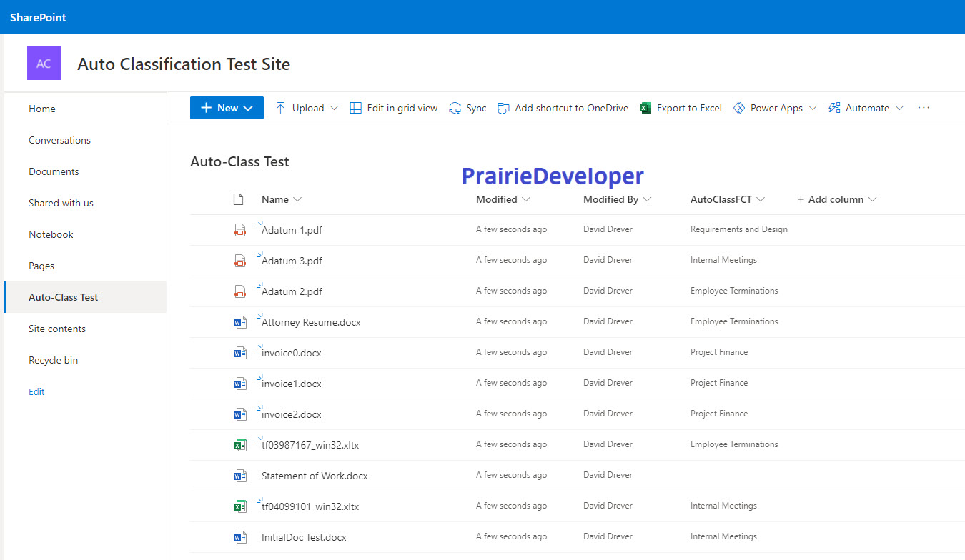
Task: Open Attorney Resume.docx
Action: (x=311, y=322)
